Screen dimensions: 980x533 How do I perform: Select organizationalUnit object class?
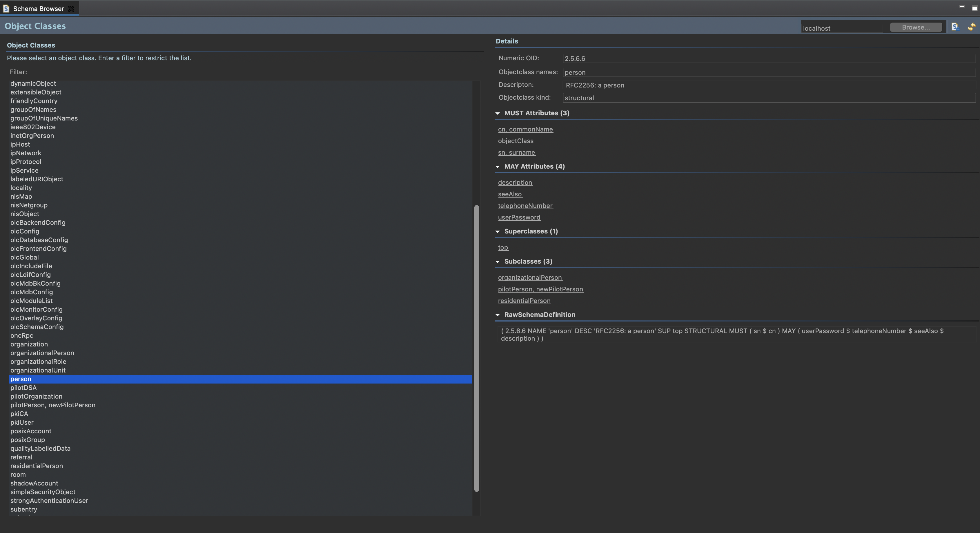click(240, 370)
